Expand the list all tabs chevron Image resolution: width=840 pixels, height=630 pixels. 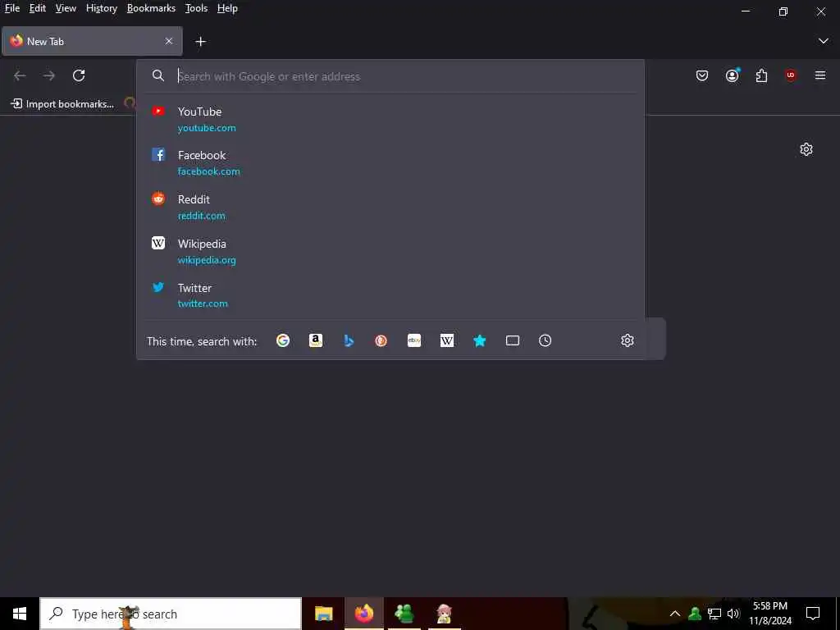(824, 41)
